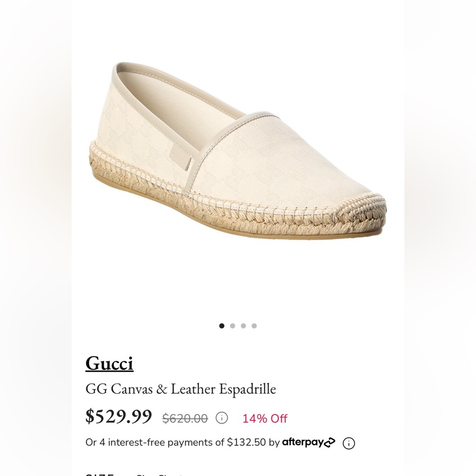
Task: Open the Gucci brand page link
Action: (110, 364)
